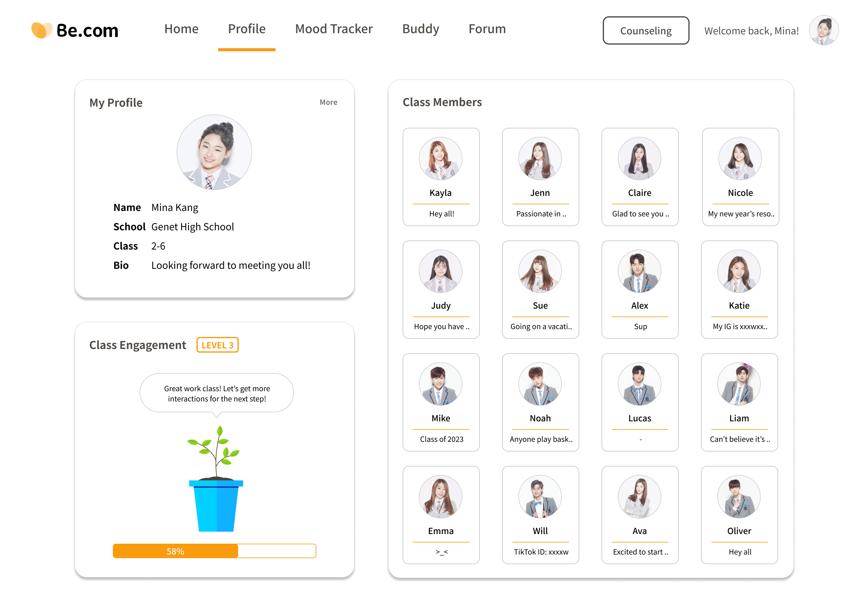Click Alex's profile picture
The width and height of the screenshot is (868, 613).
pyautogui.click(x=639, y=271)
